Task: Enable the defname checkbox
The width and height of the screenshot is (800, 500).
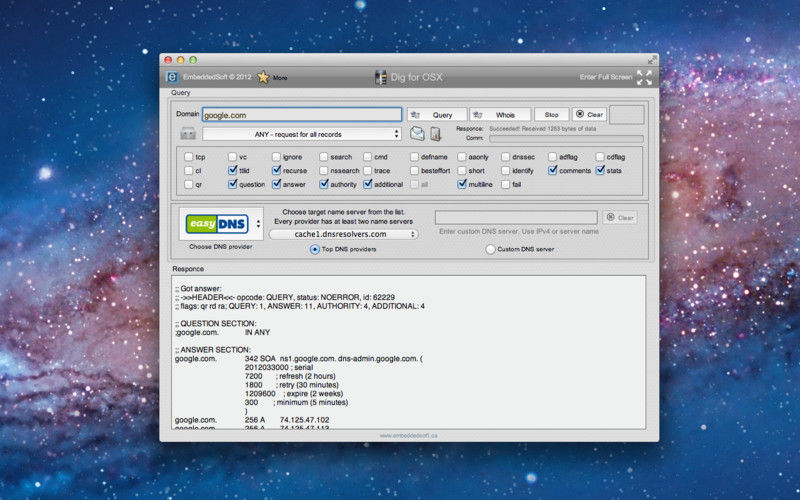Action: (414, 157)
